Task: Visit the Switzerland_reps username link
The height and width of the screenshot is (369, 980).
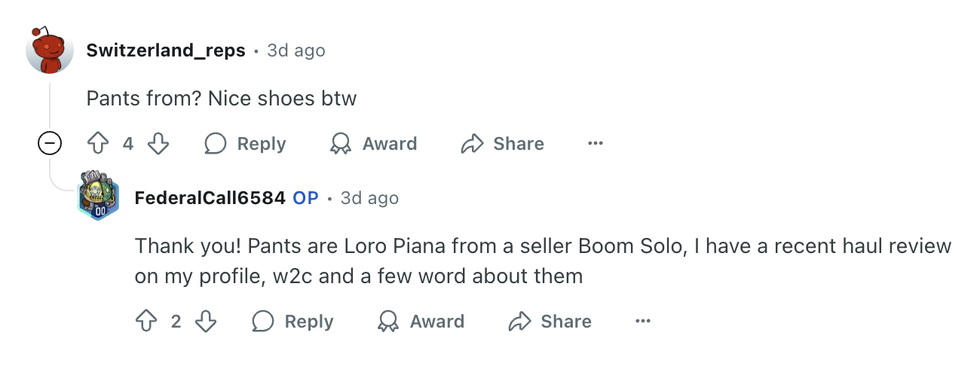Action: (x=166, y=50)
